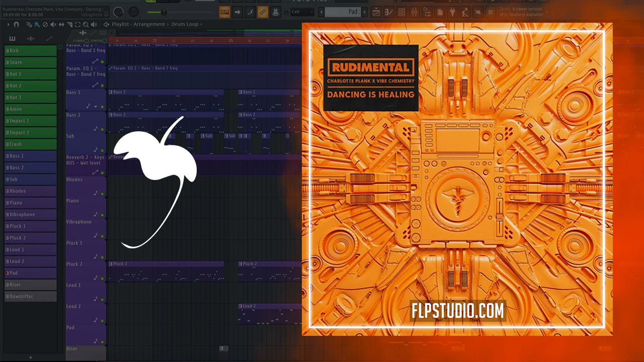The height and width of the screenshot is (362, 644).
Task: Expand the Bass 1 track arrow
Action: pyautogui.click(x=96, y=107)
